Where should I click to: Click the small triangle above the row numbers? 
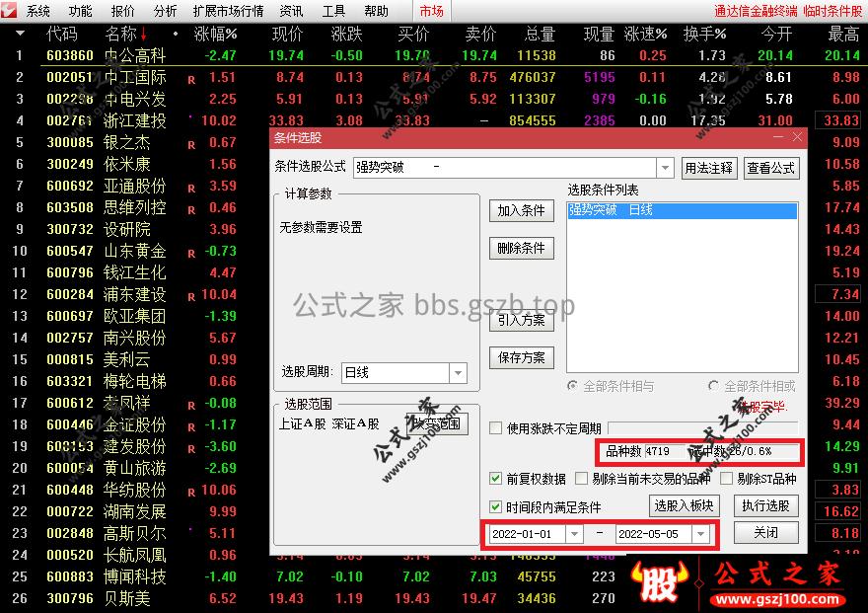(x=20, y=34)
